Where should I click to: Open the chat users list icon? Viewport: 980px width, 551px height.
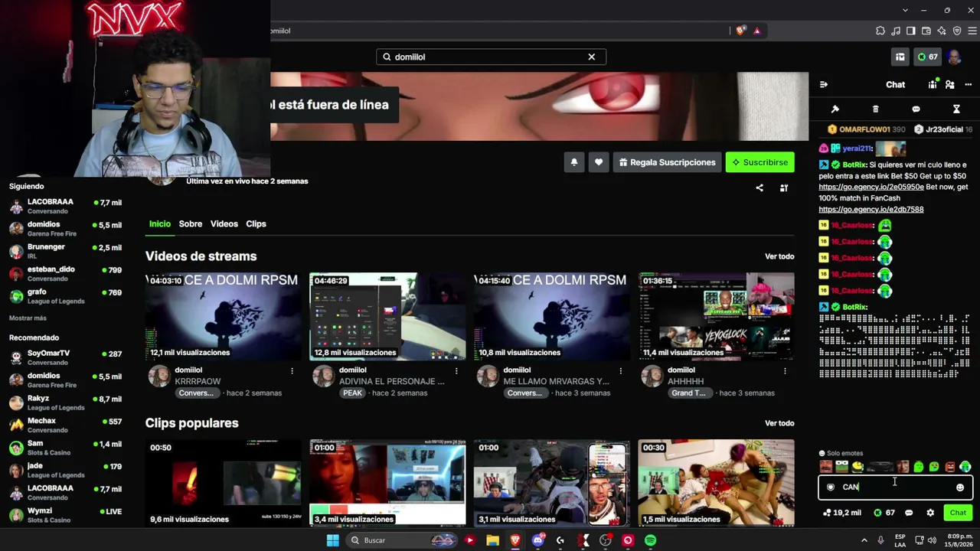950,85
